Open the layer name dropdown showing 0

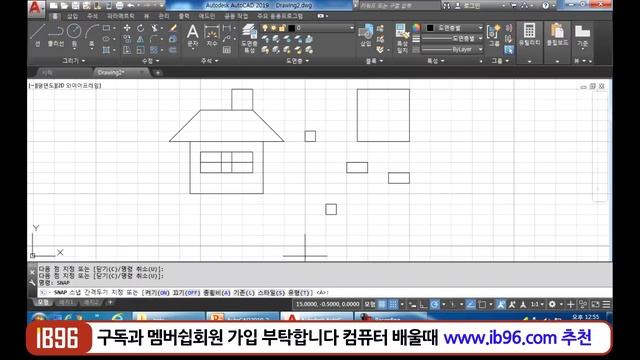point(308,28)
